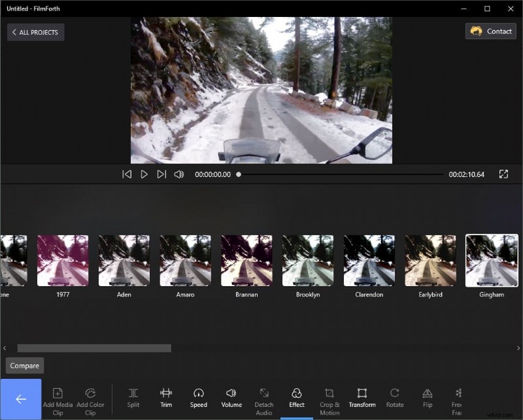This screenshot has width=523, height=420.
Task: Toggle fullscreen preview mode
Action: (503, 174)
